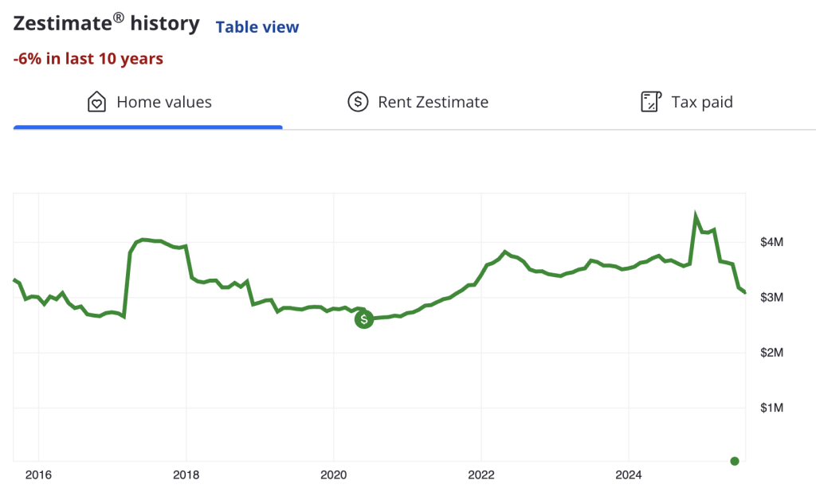Click the $4M label on the value axis
Image resolution: width=816 pixels, height=504 pixels.
(773, 242)
